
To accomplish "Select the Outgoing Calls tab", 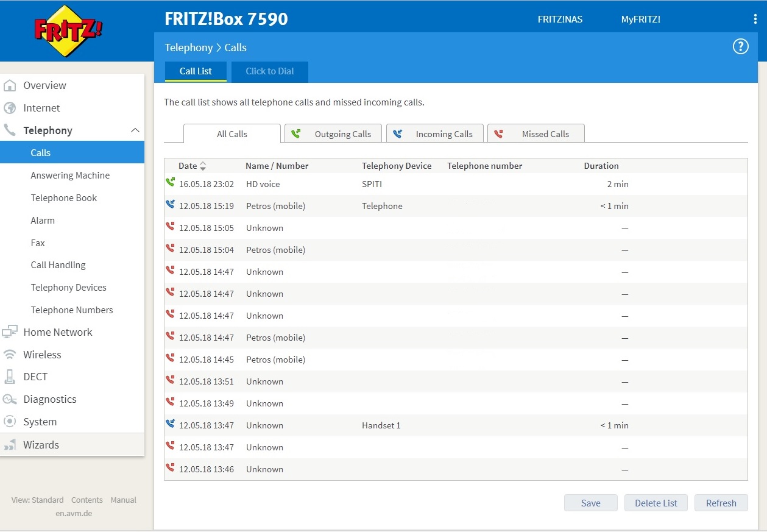I will pos(333,134).
